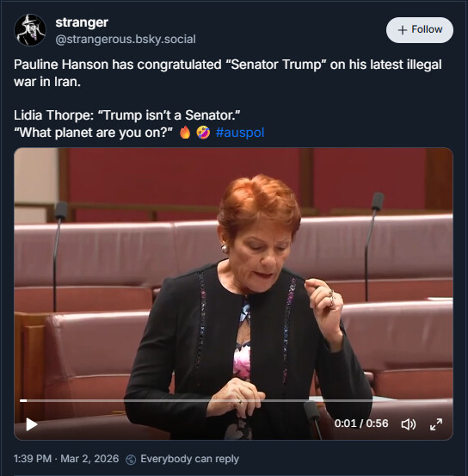Seek to the middle of the video progress bar
This screenshot has width=468, height=476.
234,401
